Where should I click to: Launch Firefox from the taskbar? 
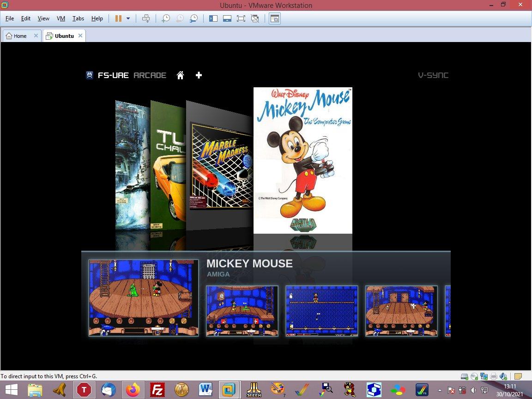(133, 390)
